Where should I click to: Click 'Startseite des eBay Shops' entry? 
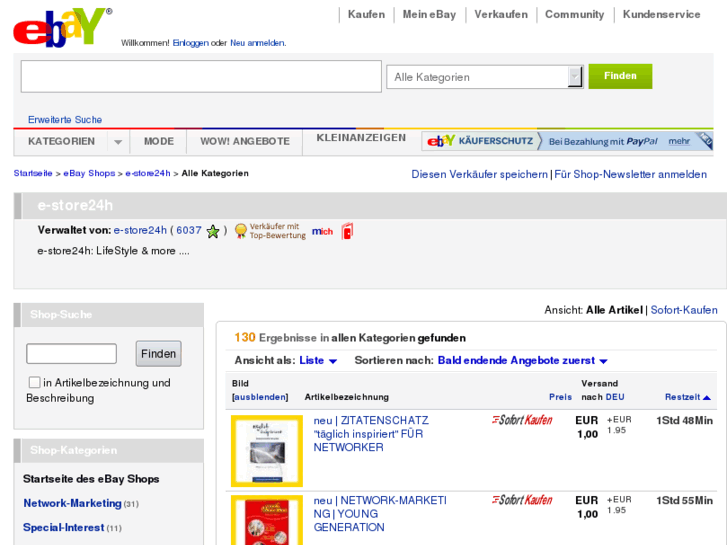[x=91, y=479]
